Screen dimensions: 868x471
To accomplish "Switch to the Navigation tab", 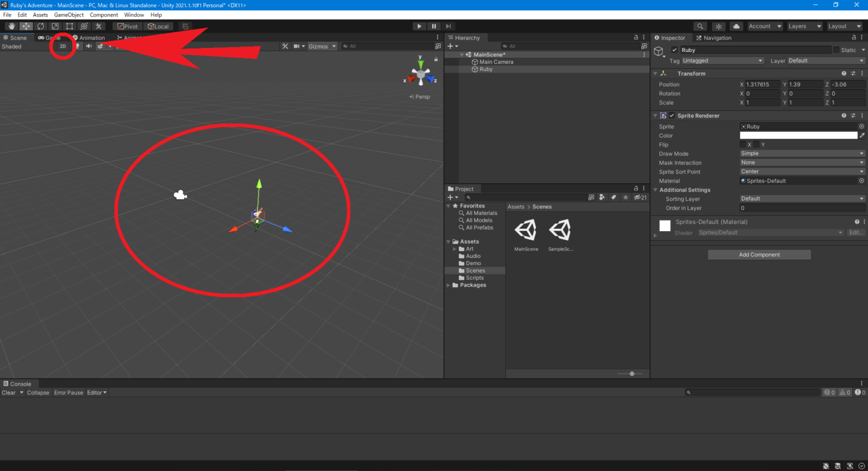I will tap(714, 38).
